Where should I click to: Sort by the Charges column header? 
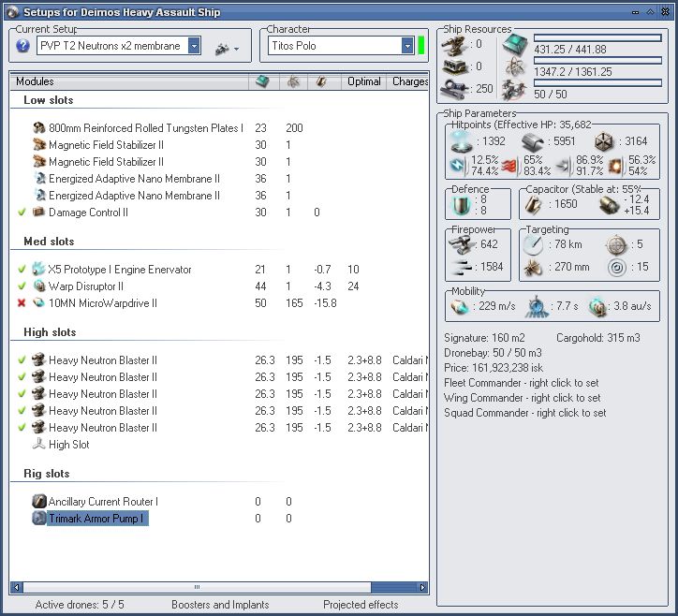[x=409, y=81]
